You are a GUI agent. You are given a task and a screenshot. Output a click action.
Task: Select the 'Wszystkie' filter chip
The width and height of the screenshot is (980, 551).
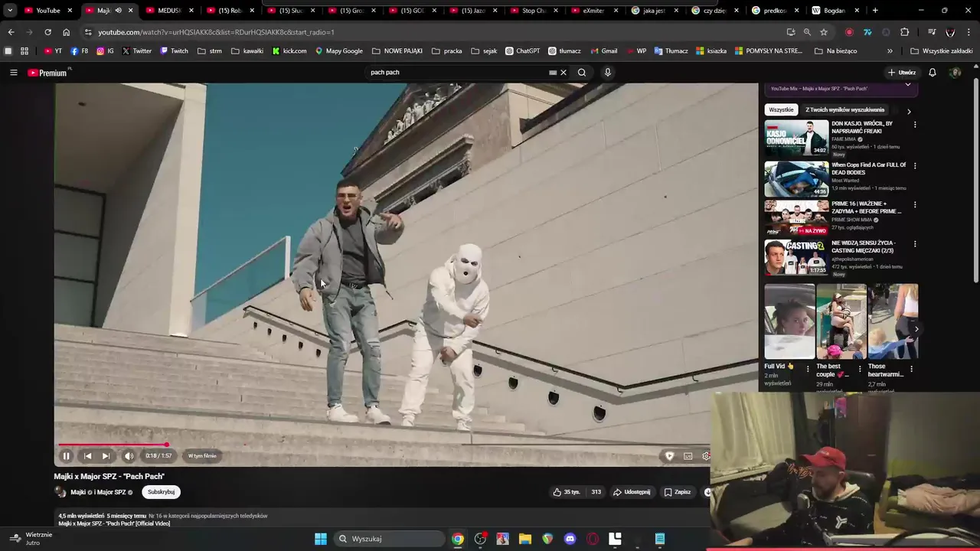click(781, 109)
